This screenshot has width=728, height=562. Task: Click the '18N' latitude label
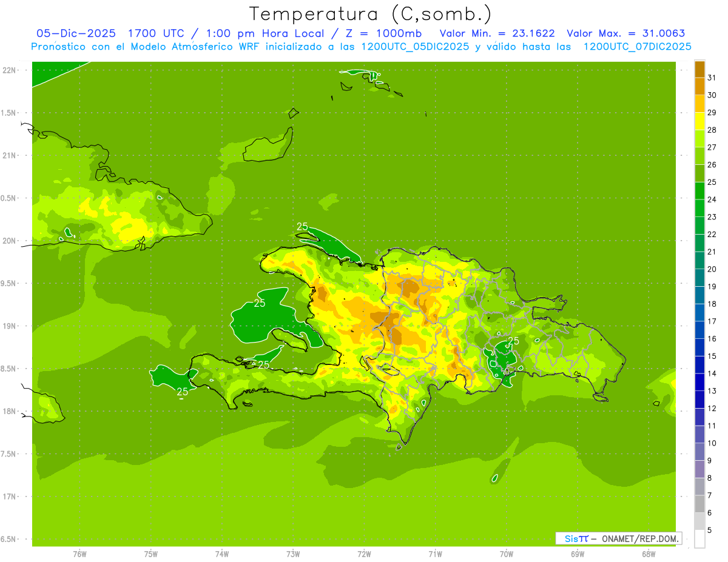click(10, 411)
